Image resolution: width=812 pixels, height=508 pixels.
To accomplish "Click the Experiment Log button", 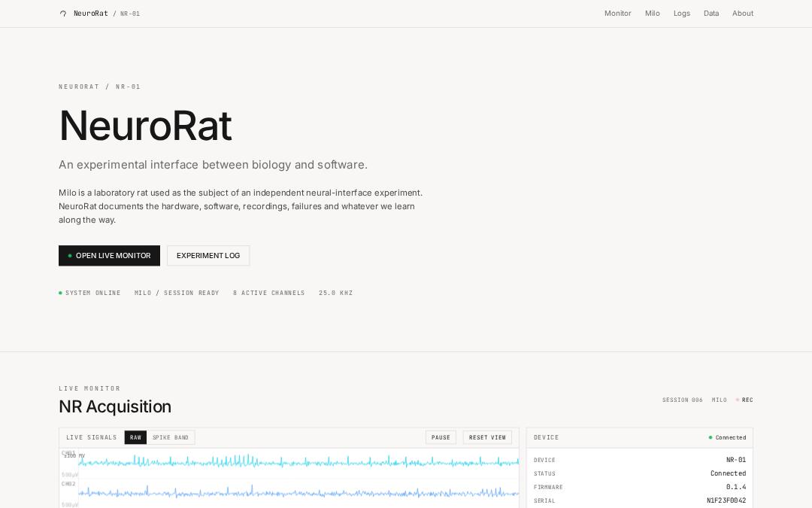I will (x=208, y=256).
